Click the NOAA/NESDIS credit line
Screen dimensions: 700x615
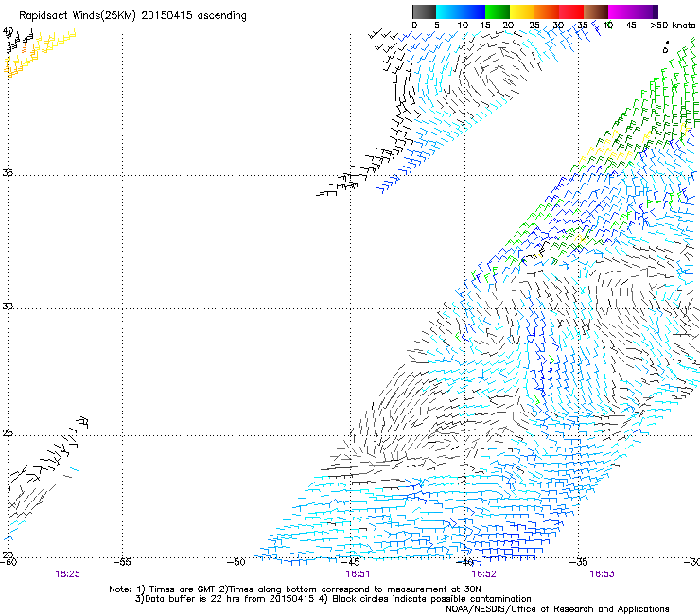557,608
